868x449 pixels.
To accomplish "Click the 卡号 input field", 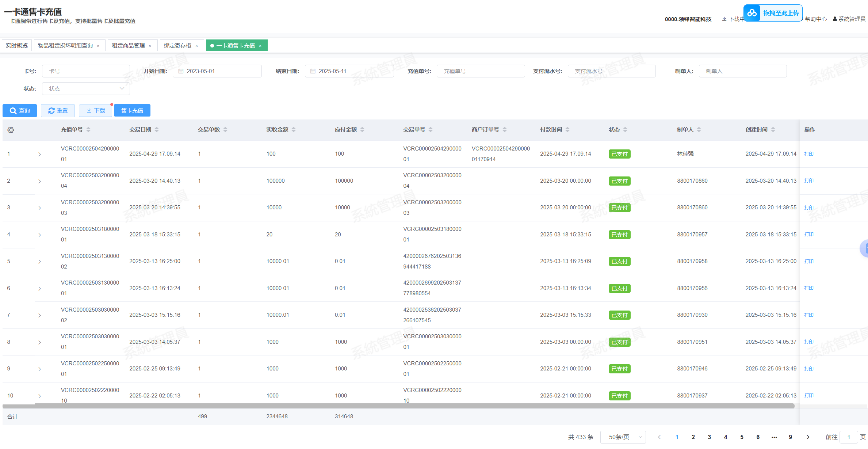I will (86, 71).
